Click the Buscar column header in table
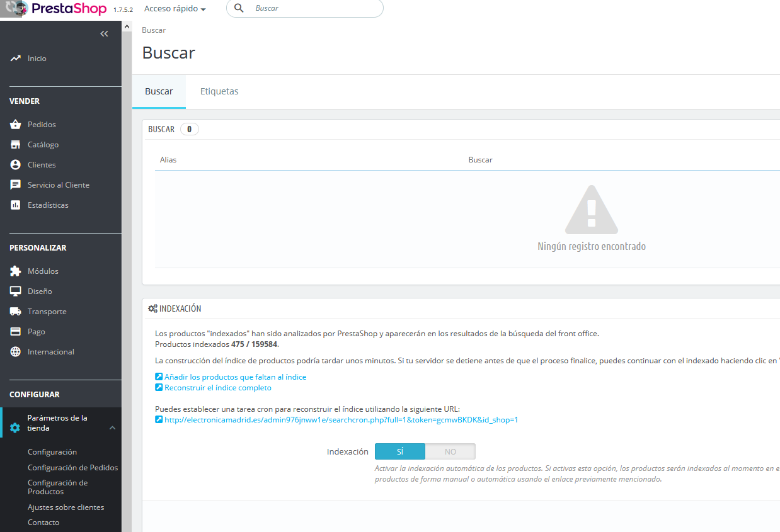This screenshot has width=780, height=532. point(480,160)
